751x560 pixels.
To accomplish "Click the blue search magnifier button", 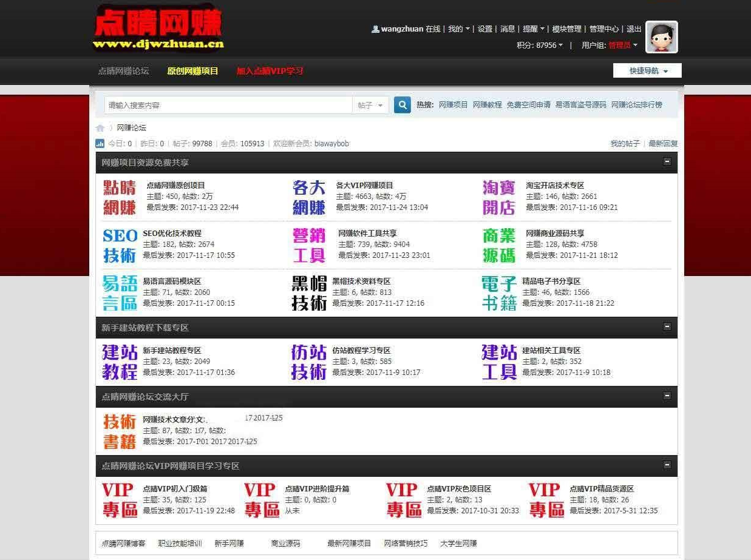I will click(402, 105).
